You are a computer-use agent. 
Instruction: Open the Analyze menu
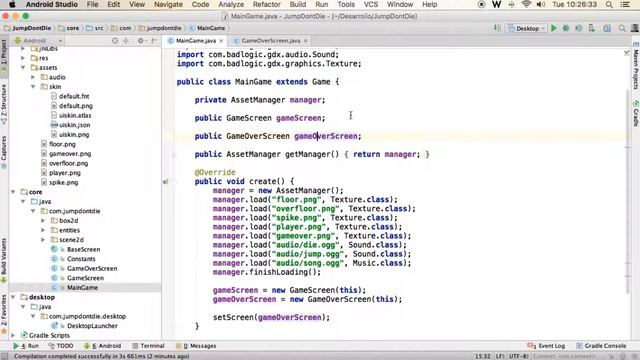(231, 4)
